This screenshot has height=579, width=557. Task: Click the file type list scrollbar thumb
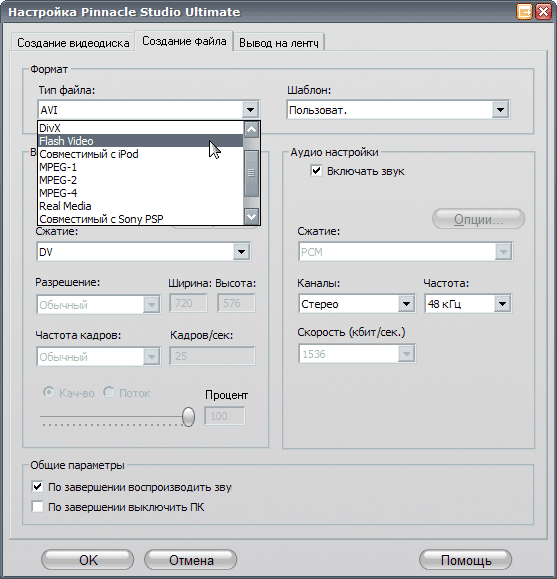(252, 173)
